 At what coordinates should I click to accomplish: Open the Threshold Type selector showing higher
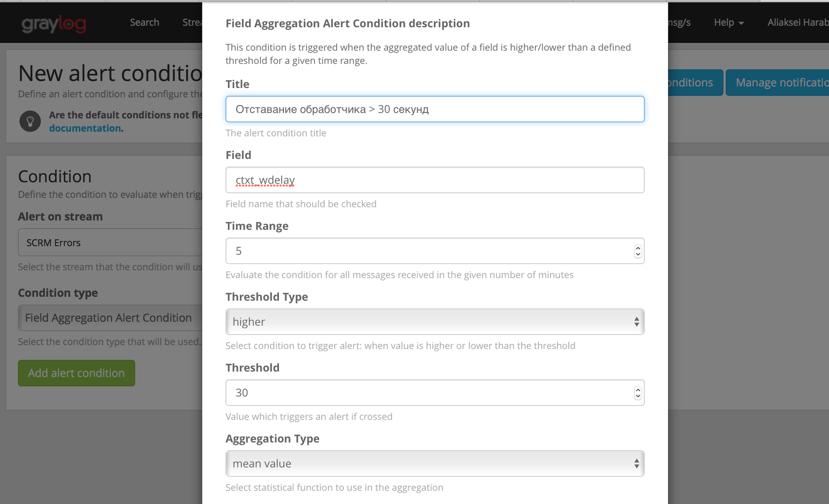[x=435, y=321]
